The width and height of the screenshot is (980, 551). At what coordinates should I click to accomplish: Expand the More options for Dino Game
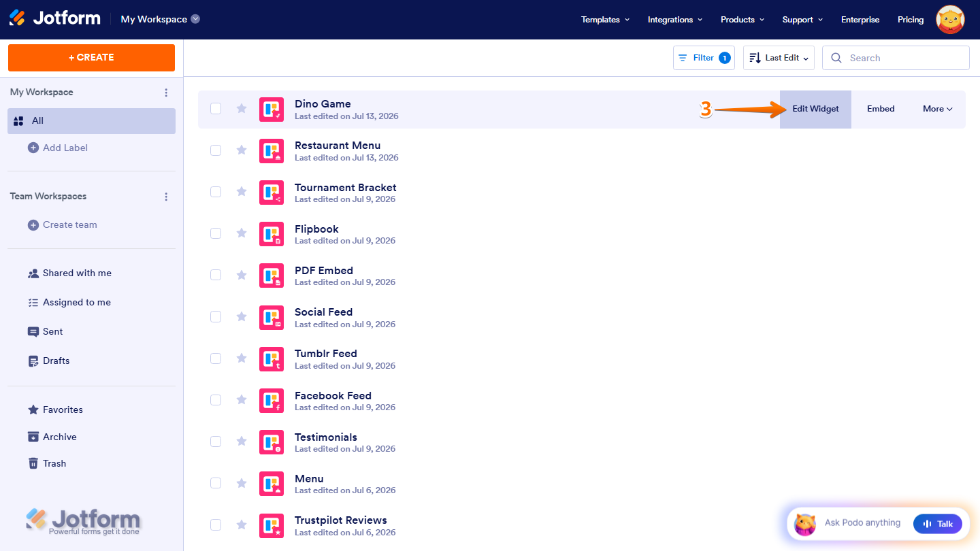click(937, 109)
